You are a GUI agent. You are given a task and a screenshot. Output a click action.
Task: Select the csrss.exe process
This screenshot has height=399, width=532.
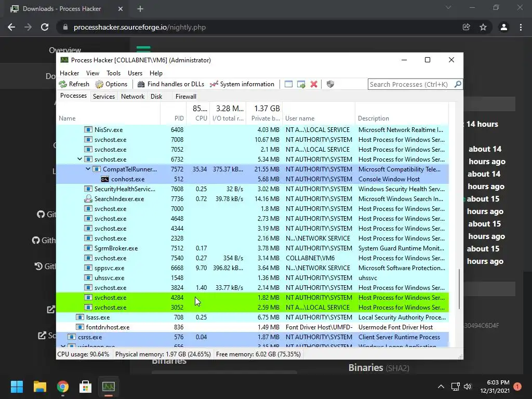pos(252,337)
